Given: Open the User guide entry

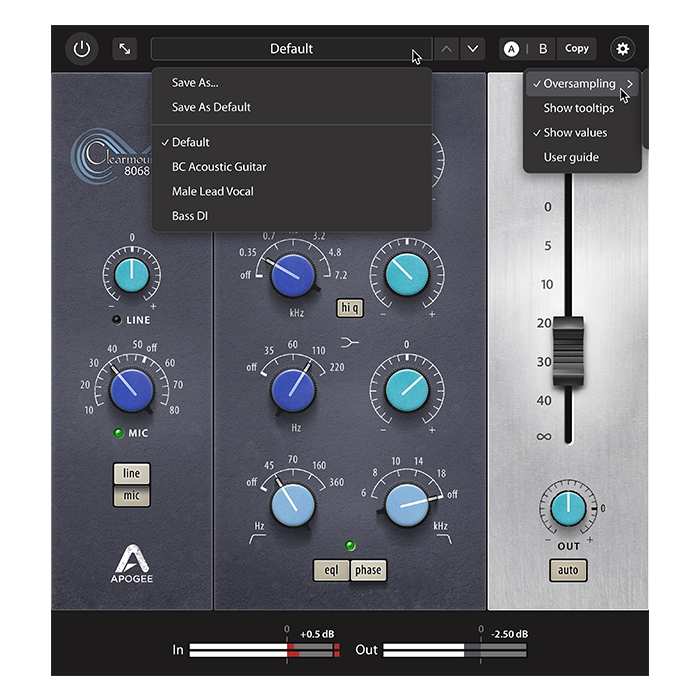Looking at the screenshot, I should point(571,157).
